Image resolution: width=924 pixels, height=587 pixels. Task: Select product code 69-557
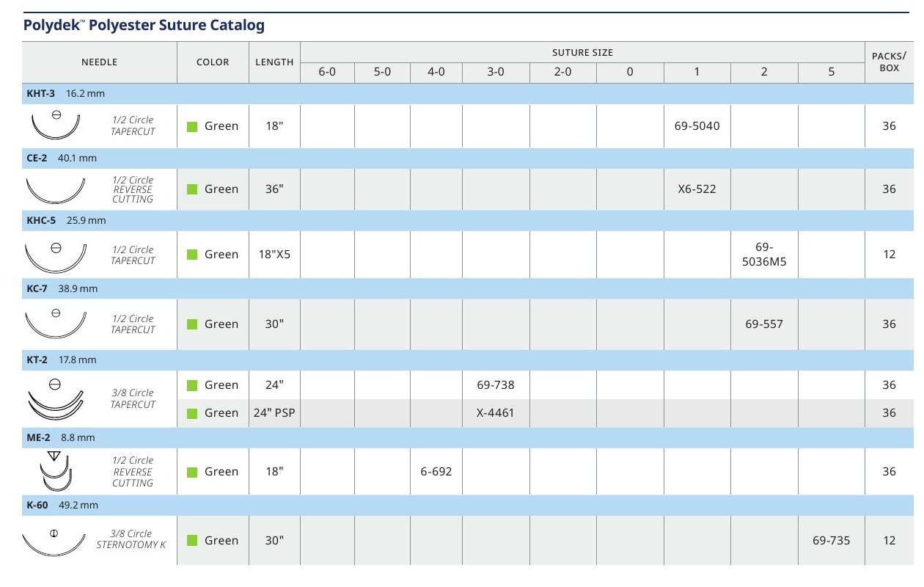(764, 324)
